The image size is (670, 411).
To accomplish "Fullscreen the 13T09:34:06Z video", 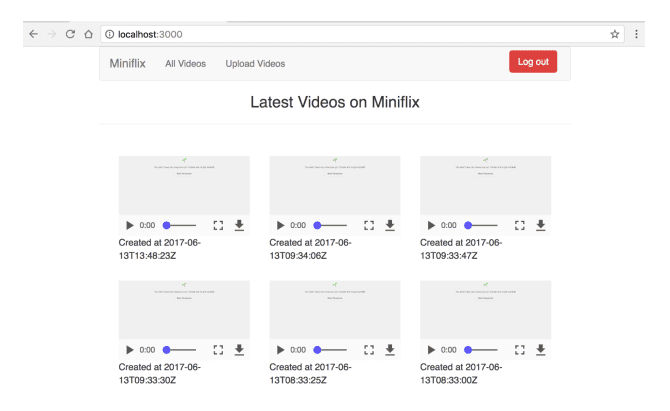I will (x=369, y=225).
